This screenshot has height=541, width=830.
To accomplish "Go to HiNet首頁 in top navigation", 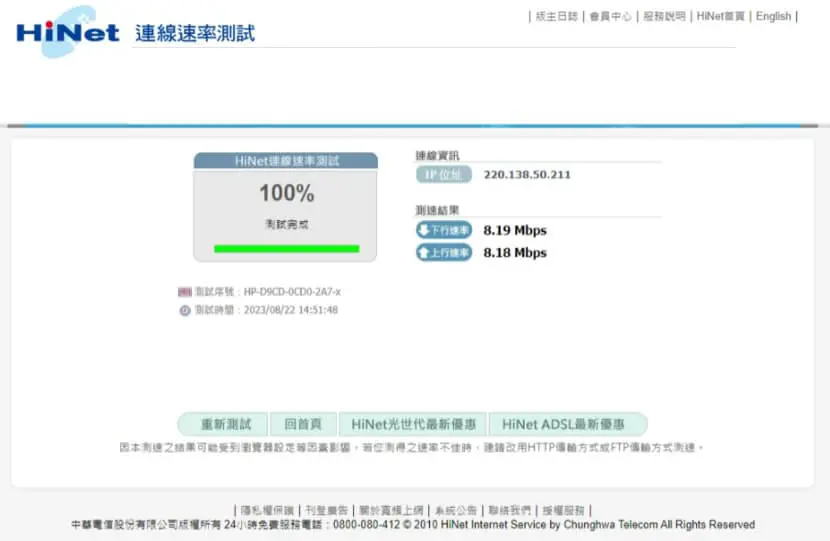I will (720, 16).
